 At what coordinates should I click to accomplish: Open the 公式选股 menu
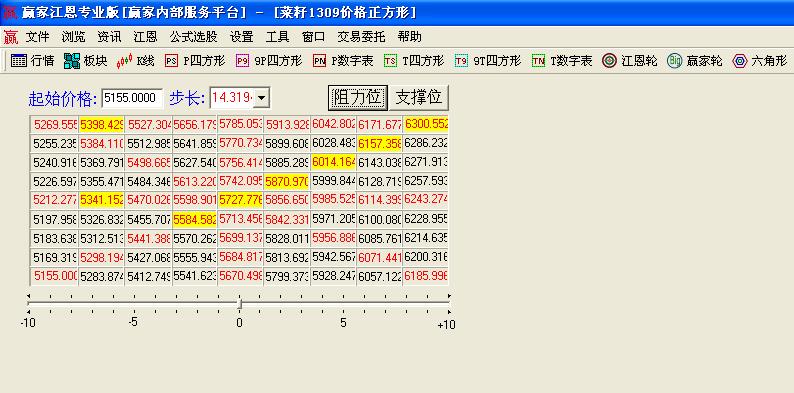click(x=193, y=37)
